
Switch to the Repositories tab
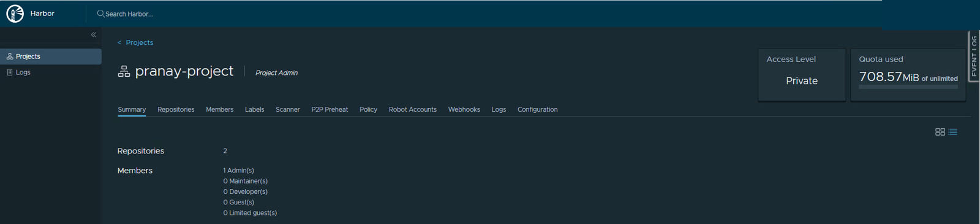(176, 110)
